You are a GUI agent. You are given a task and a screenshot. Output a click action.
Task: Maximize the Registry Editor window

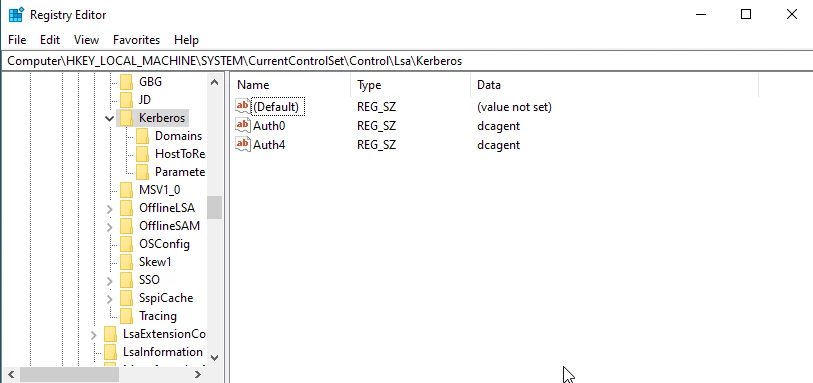[x=746, y=15]
